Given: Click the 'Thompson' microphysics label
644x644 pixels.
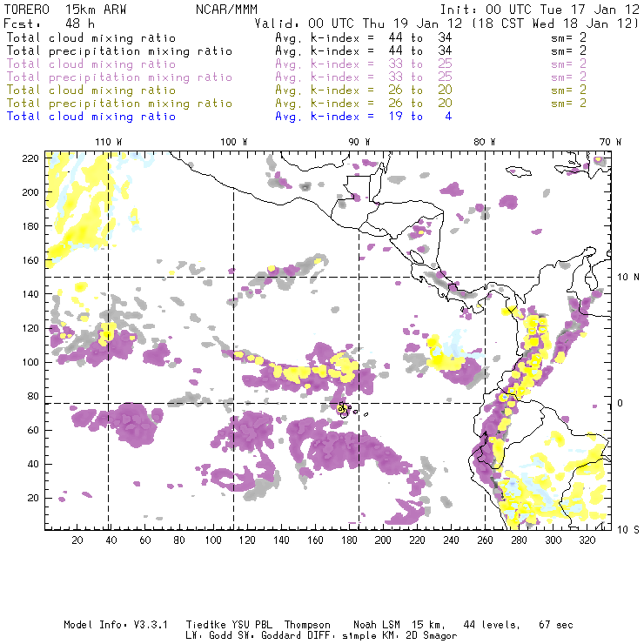Looking at the screenshot, I should click(307, 625).
